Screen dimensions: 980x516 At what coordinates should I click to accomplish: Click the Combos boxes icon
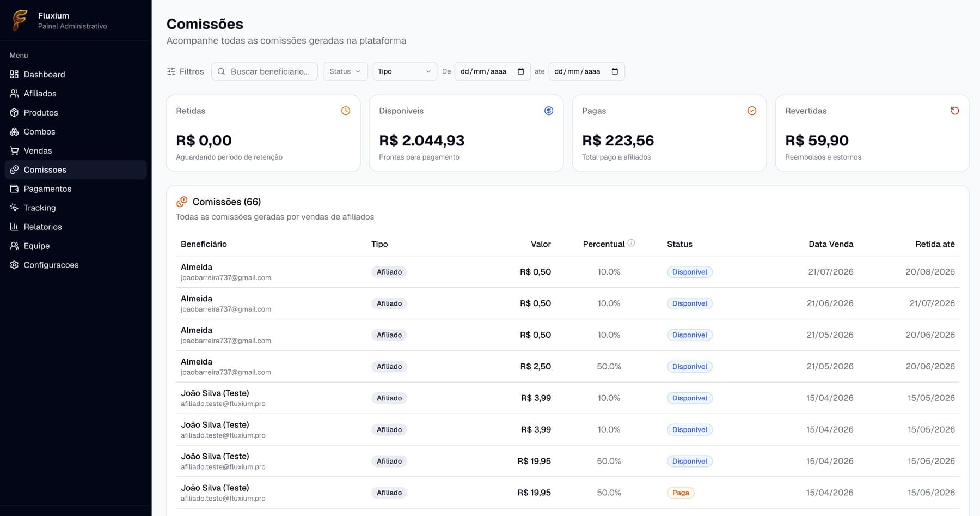pyautogui.click(x=14, y=131)
